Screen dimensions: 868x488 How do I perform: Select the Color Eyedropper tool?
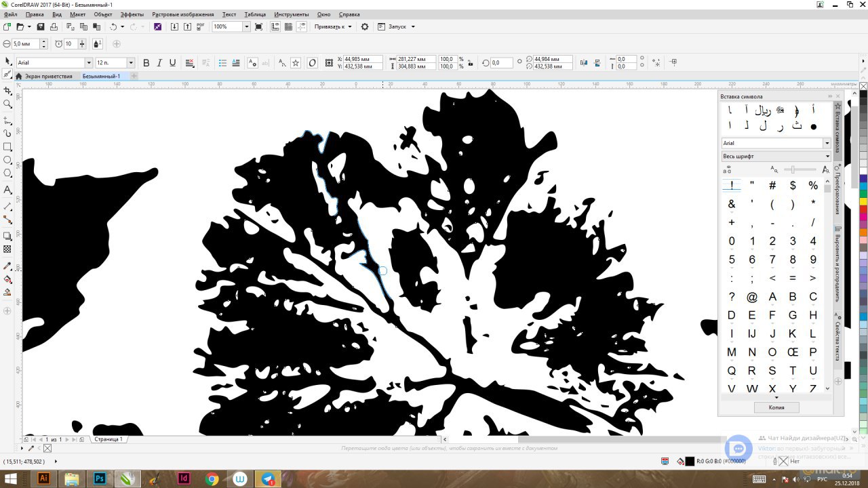(7, 266)
